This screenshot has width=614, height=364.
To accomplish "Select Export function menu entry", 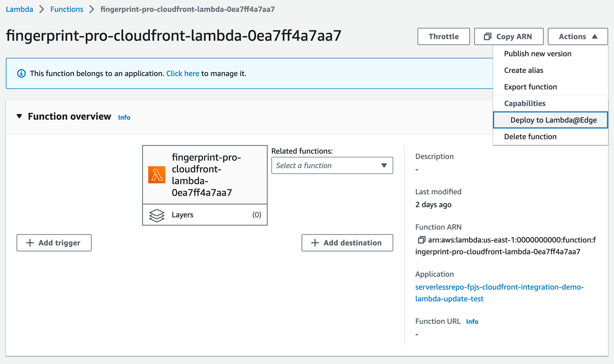I will pyautogui.click(x=530, y=87).
